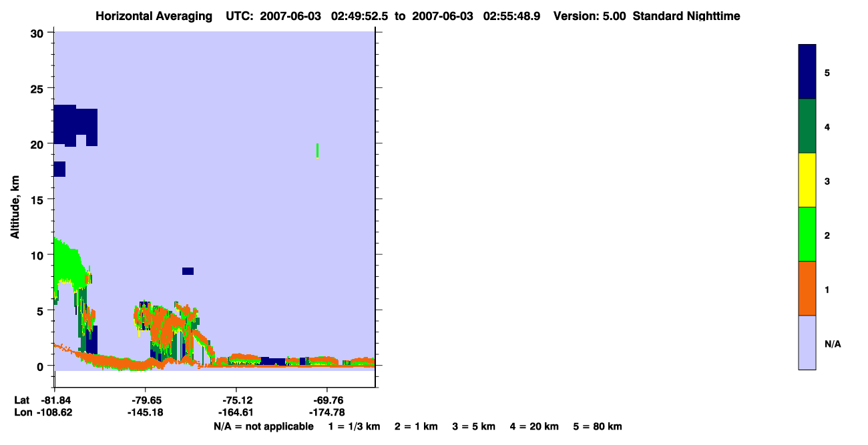The height and width of the screenshot is (445, 868).
Task: Click the start time '02:49:52.5'
Action: [361, 16]
